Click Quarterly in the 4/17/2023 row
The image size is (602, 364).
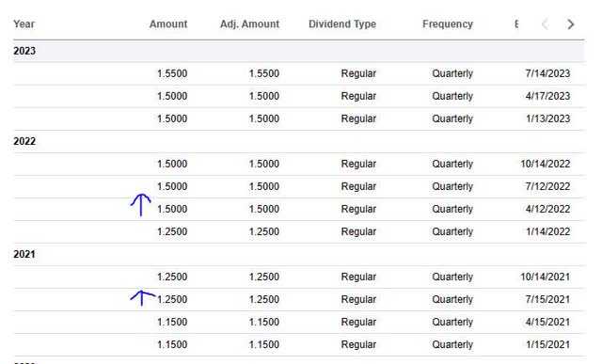(x=452, y=96)
